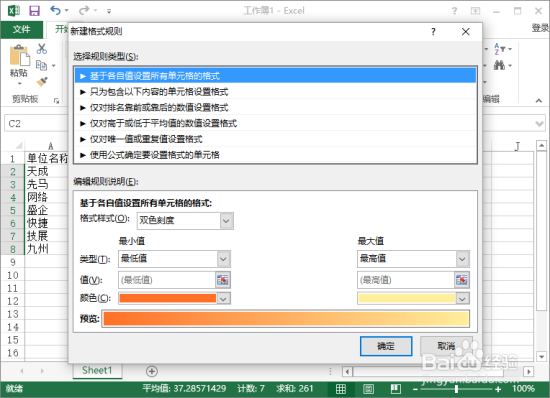Open the customize quick access toolbar arrow
Image resolution: width=550 pixels, height=398 pixels.
pos(109,11)
